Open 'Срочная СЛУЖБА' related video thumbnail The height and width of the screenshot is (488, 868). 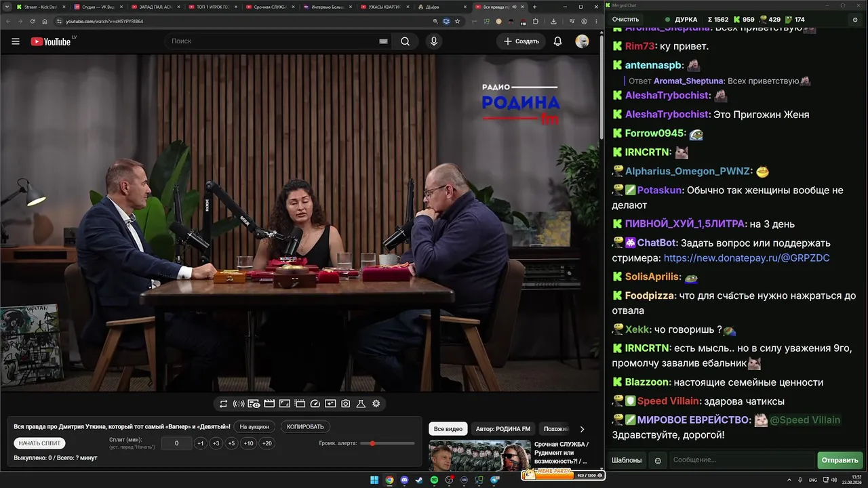479,455
